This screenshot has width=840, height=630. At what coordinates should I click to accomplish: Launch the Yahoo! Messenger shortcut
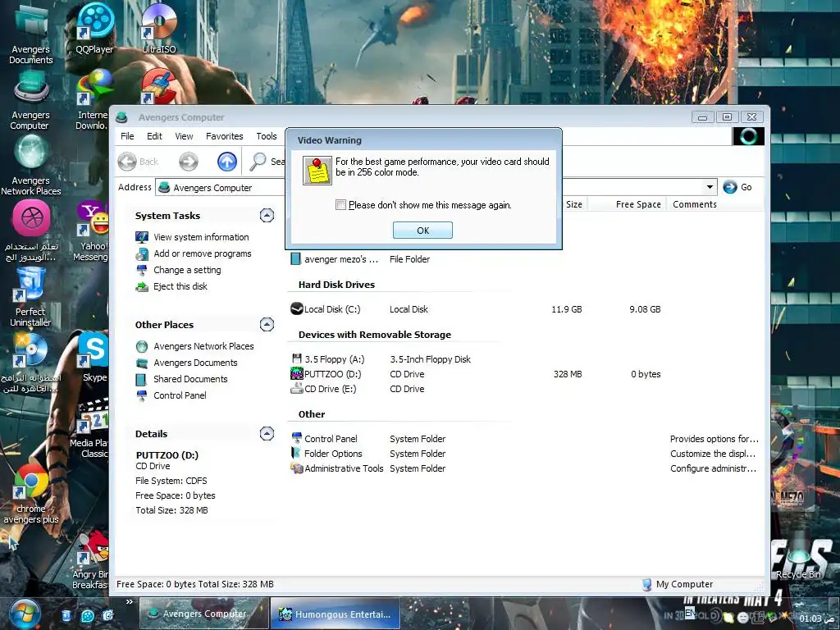pos(92,231)
